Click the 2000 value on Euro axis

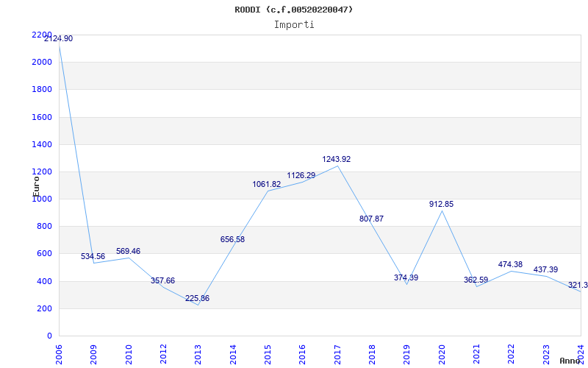(x=42, y=62)
